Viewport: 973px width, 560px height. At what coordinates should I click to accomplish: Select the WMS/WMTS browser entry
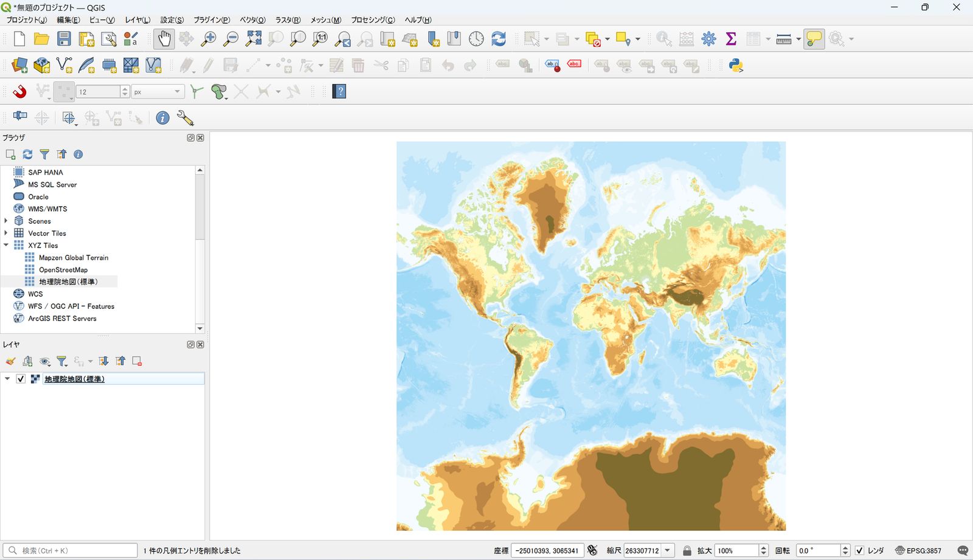47,209
